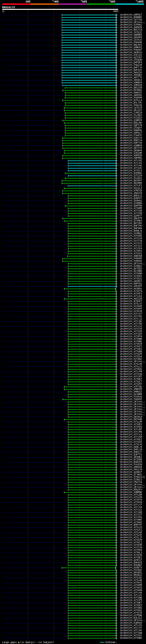Screen dimensions: 146x644
Task: Click the UniRef100_A9RZK9 label
Action: pos(131,85)
